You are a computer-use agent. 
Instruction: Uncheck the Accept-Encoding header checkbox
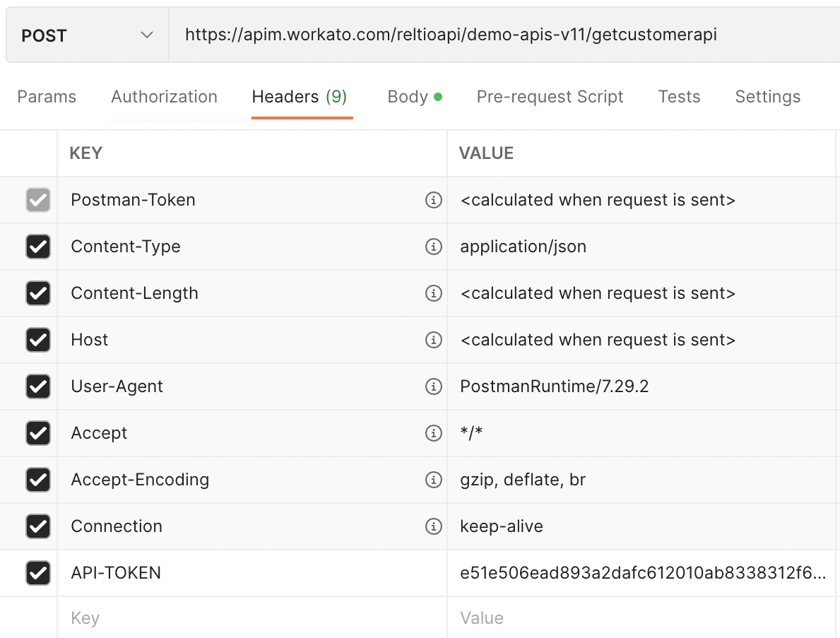[38, 480]
